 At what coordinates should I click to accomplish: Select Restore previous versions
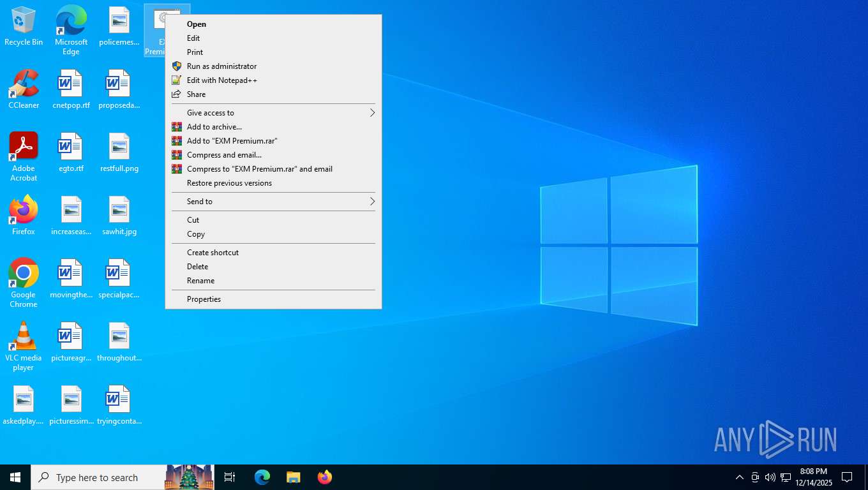click(x=273, y=183)
